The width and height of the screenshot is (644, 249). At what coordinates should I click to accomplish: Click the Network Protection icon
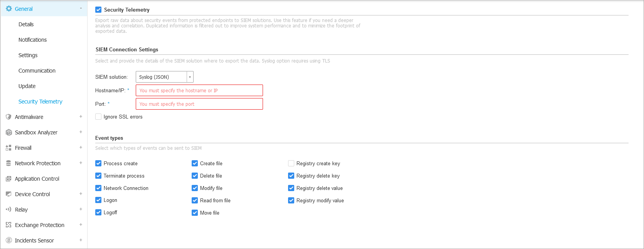(x=8, y=163)
